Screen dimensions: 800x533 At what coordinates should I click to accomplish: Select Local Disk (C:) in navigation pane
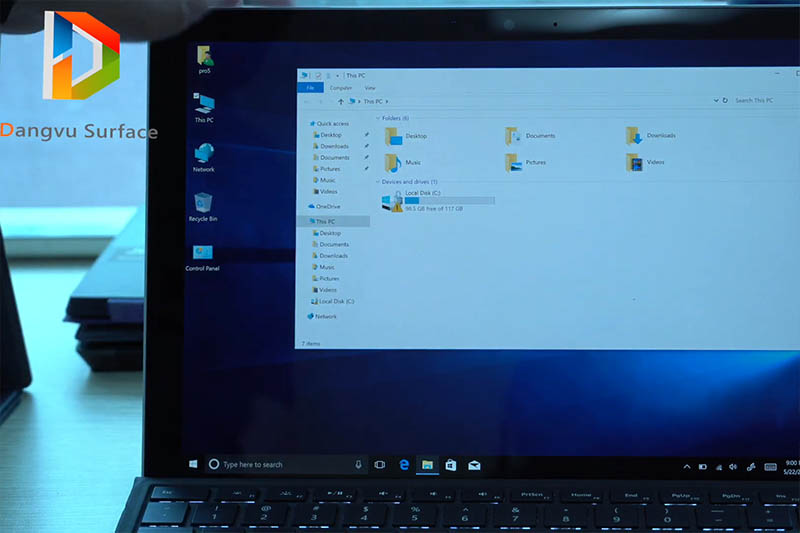pos(333,301)
